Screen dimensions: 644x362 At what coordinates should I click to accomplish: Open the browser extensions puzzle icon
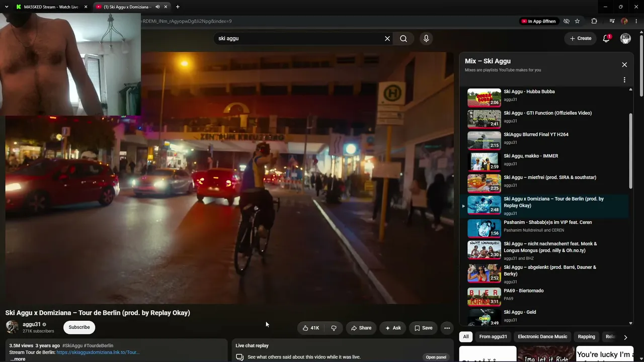tap(594, 21)
